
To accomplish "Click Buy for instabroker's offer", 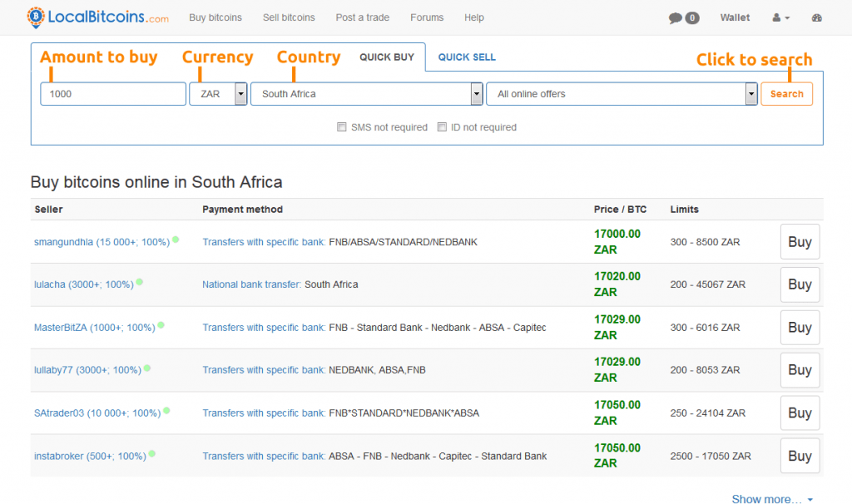I will point(800,456).
